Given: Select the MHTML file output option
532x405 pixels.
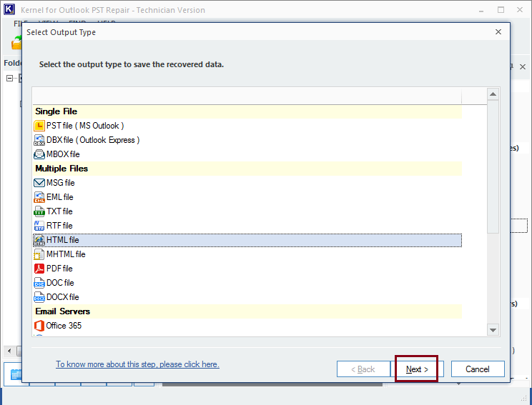Looking at the screenshot, I should (x=247, y=254).
